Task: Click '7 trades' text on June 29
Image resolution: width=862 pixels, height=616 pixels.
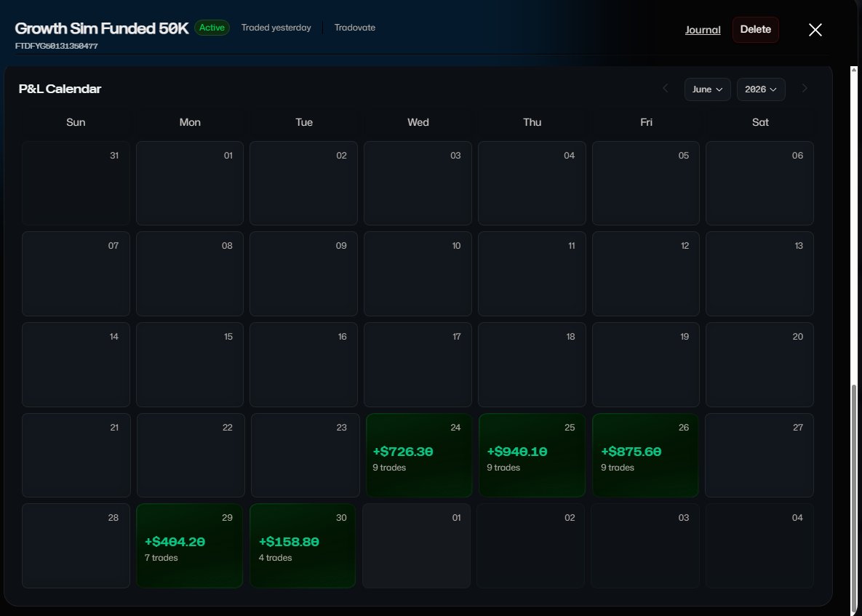Action: click(161, 558)
